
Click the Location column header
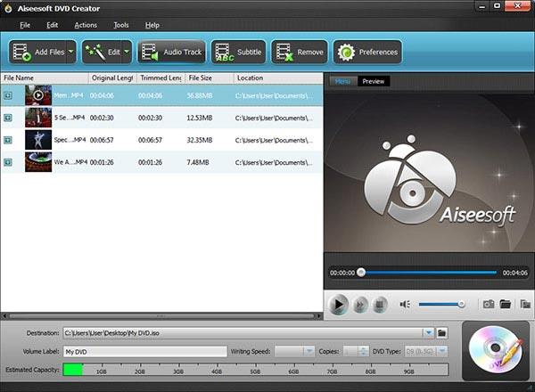tap(278, 78)
